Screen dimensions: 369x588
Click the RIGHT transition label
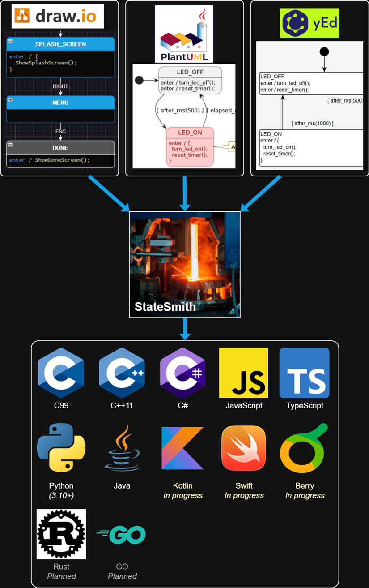60,86
